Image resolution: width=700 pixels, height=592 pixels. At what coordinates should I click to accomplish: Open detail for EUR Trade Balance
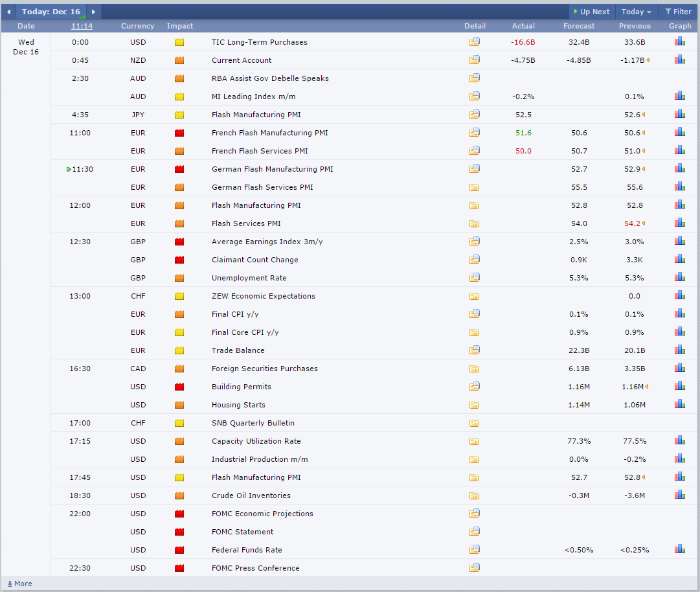(x=474, y=350)
